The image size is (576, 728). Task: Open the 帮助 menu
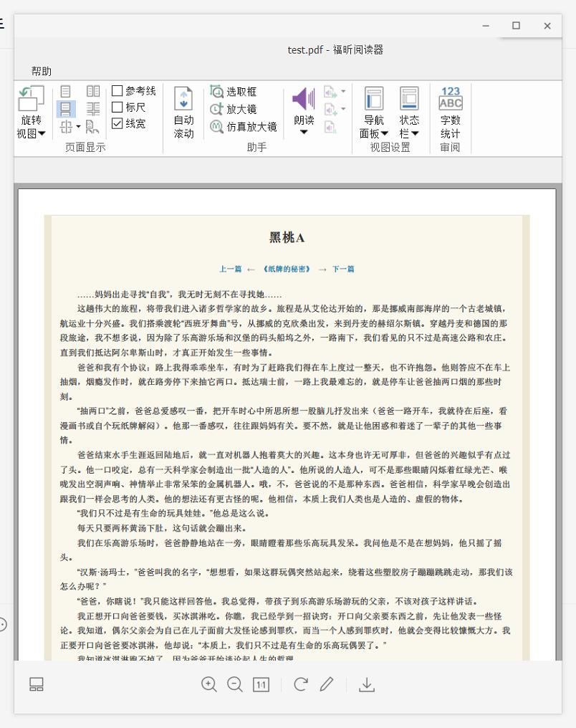click(39, 71)
